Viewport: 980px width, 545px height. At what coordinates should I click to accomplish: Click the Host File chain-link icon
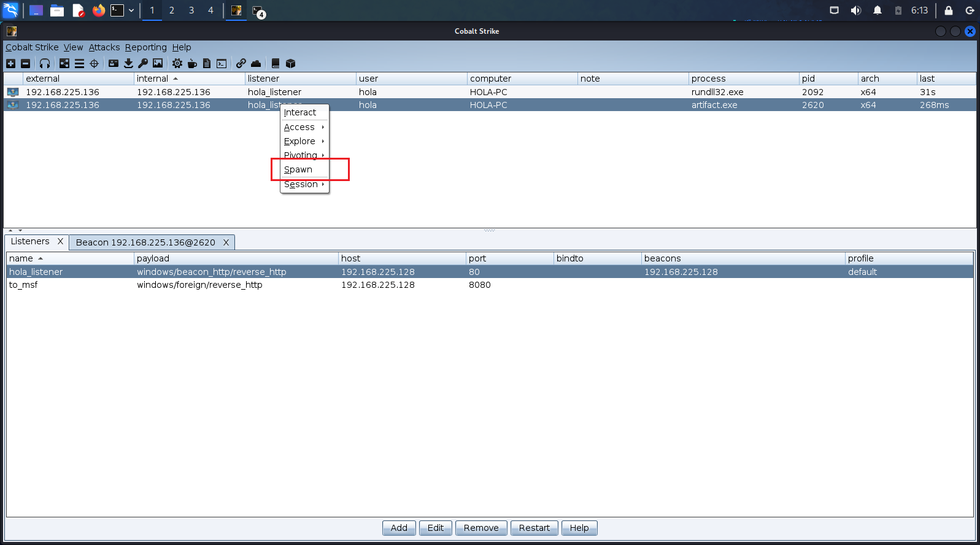point(241,63)
